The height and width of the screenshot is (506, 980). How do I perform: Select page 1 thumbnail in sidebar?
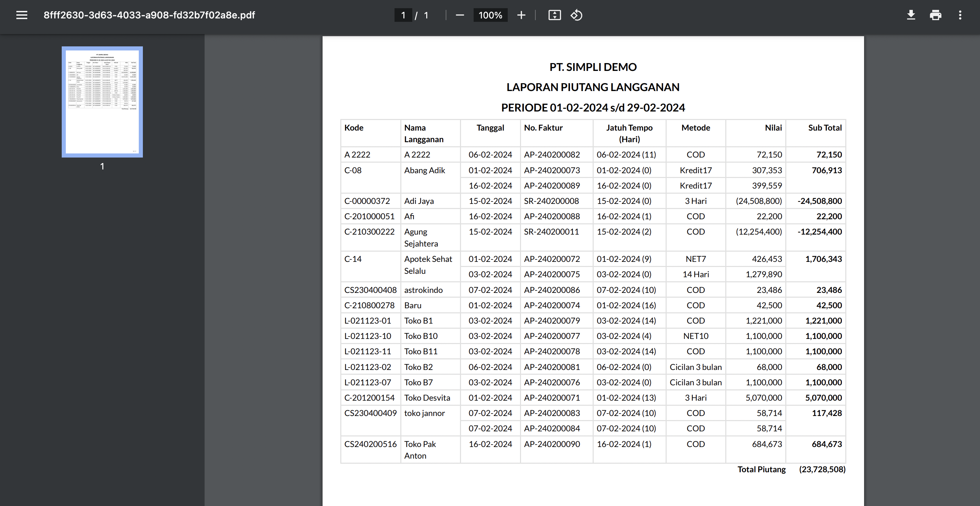tap(102, 102)
